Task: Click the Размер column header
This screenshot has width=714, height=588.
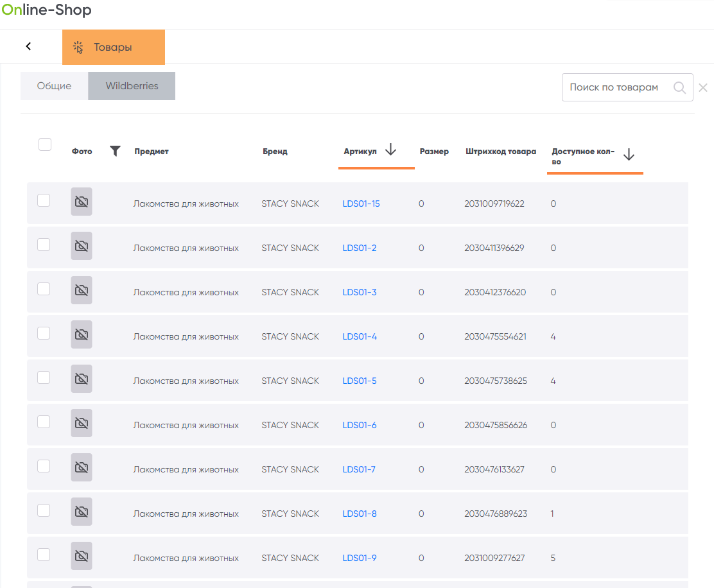Action: [434, 151]
